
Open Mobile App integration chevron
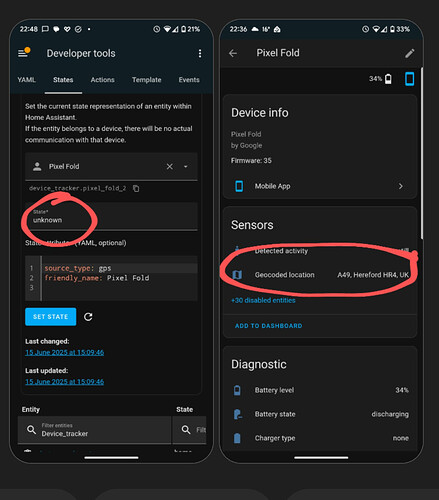(401, 186)
